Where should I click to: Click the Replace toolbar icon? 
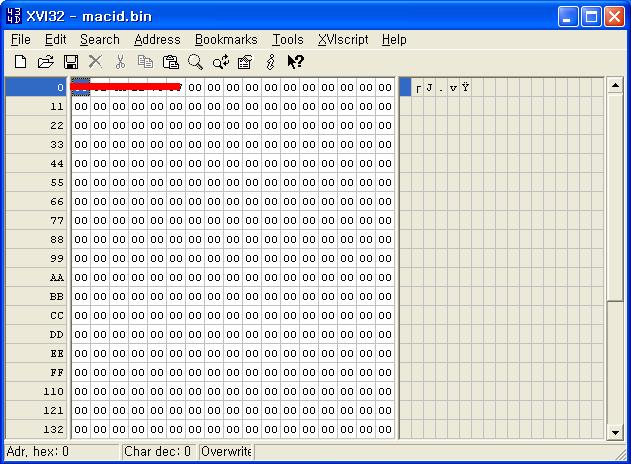(221, 62)
